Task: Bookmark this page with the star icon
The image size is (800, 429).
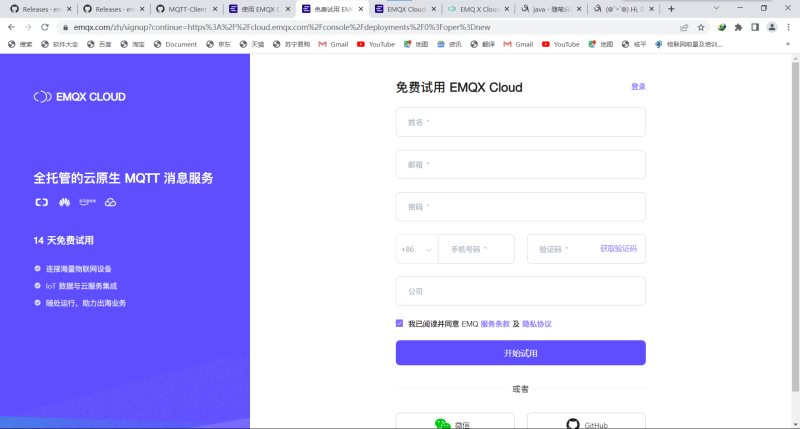Action: tap(701, 27)
